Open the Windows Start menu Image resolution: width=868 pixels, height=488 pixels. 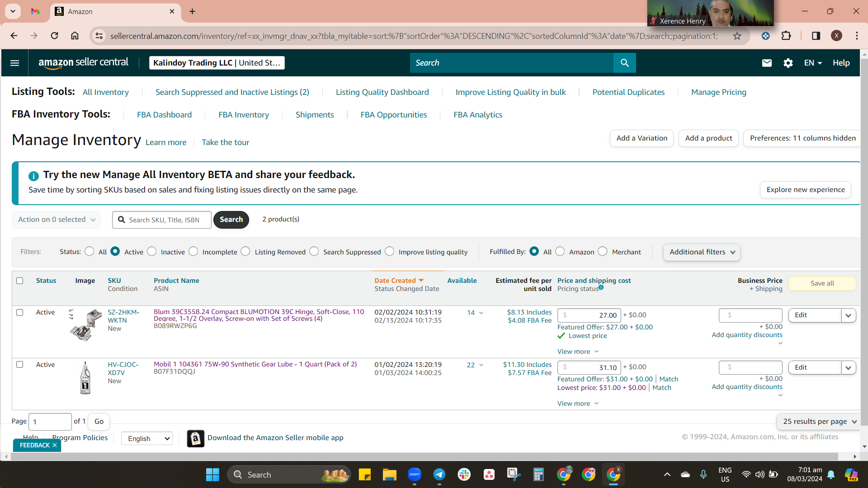coord(212,474)
